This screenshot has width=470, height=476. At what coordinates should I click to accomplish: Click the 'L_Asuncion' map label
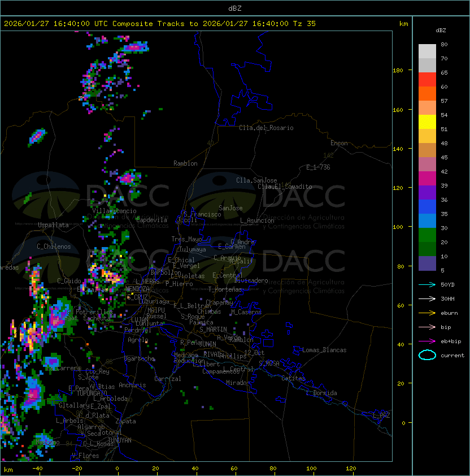pos(257,220)
